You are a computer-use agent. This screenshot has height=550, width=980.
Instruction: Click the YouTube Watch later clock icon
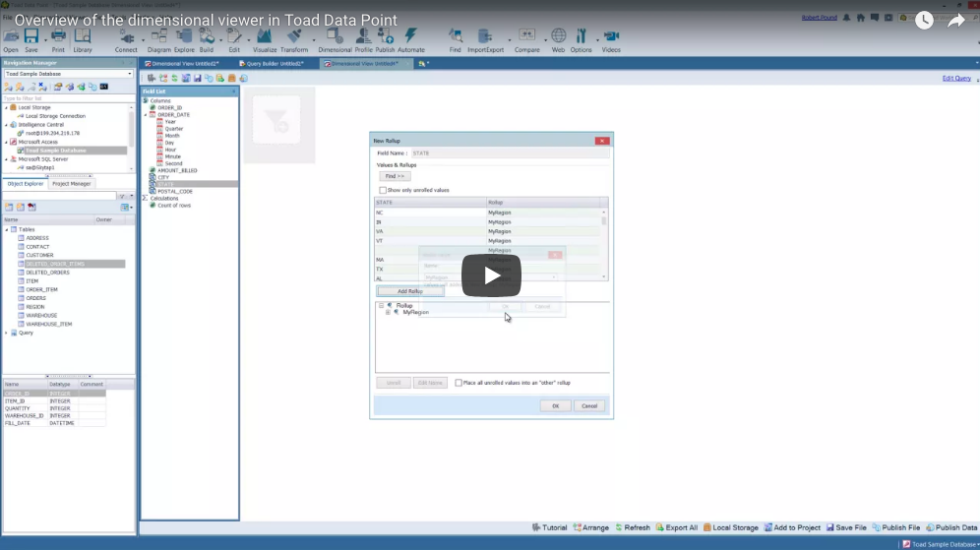[x=924, y=21]
